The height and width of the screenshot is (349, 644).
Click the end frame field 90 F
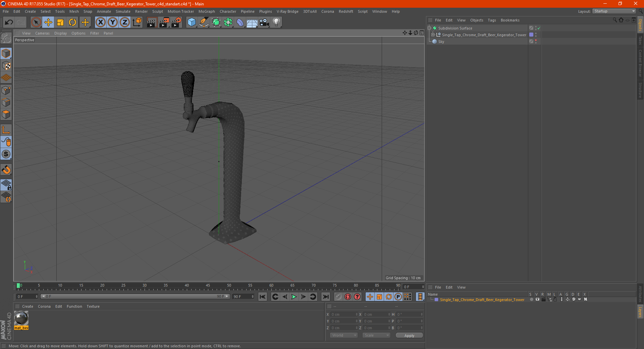tap(243, 297)
